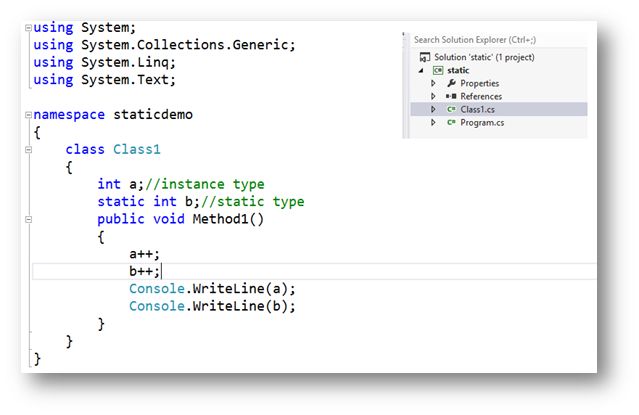Collapse the Method1 outlining block

(x=28, y=219)
